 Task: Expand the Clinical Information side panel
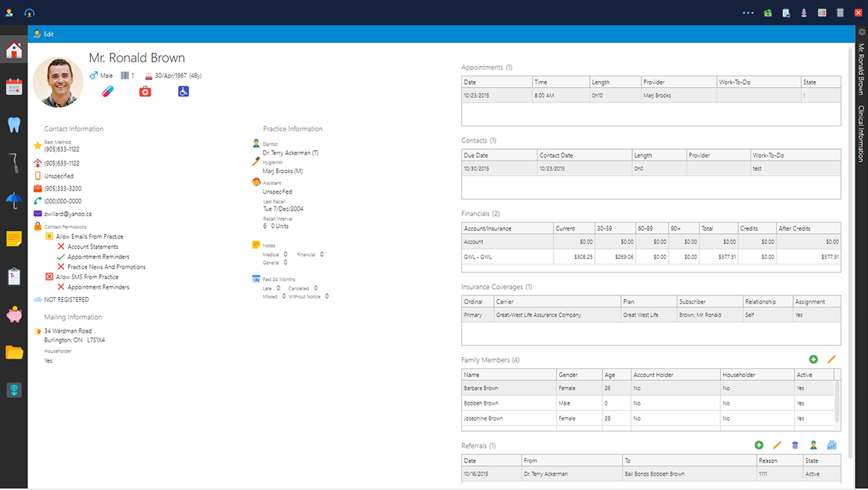tap(861, 134)
